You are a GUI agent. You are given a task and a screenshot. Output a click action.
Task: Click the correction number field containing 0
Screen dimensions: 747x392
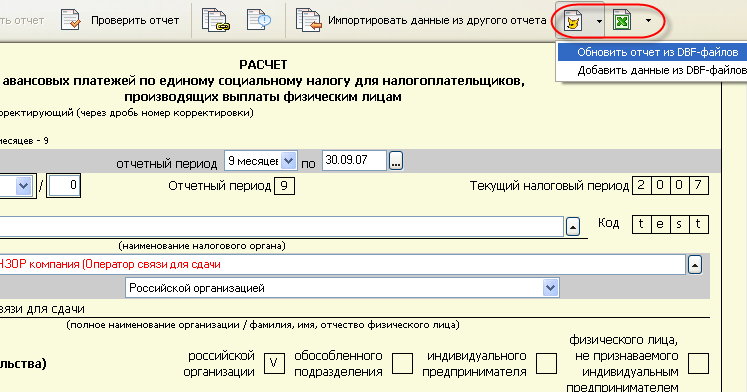pos(63,186)
